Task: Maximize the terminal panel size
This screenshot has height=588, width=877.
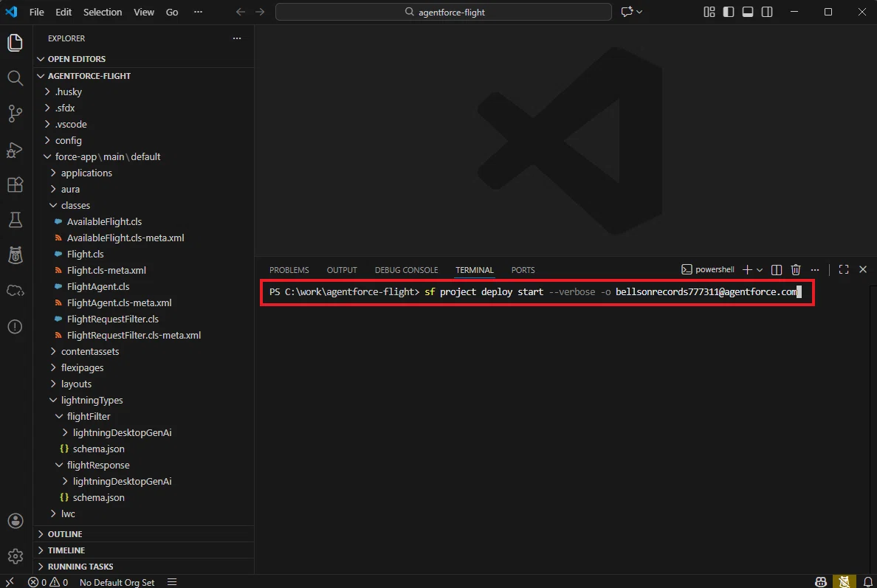Action: 844,269
